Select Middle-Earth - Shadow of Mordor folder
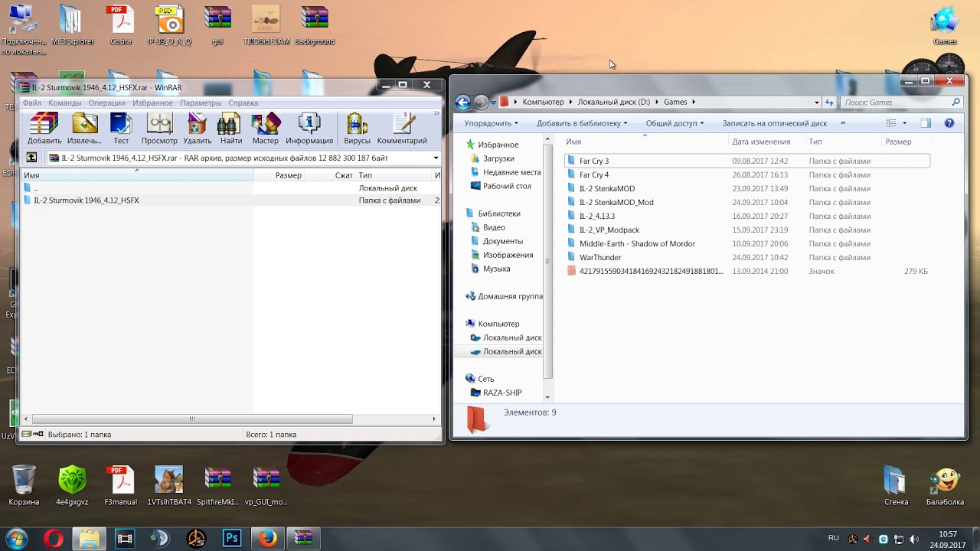Screen dimensions: 980x551 (x=637, y=244)
